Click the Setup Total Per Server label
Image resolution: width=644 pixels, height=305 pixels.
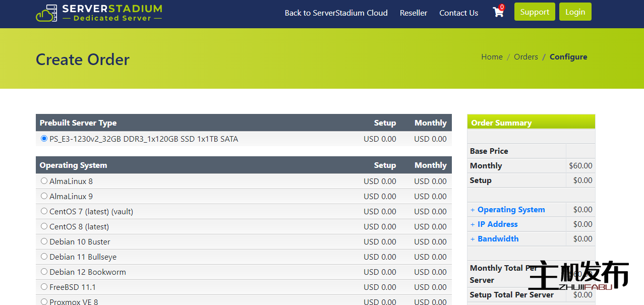511,295
